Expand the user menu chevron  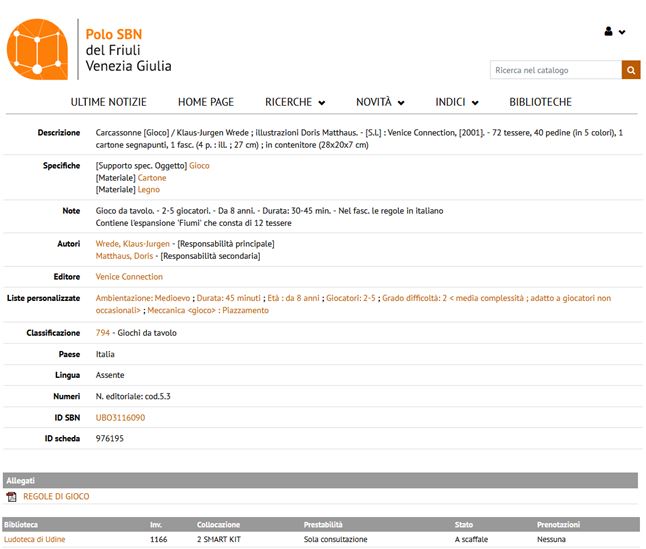(622, 32)
